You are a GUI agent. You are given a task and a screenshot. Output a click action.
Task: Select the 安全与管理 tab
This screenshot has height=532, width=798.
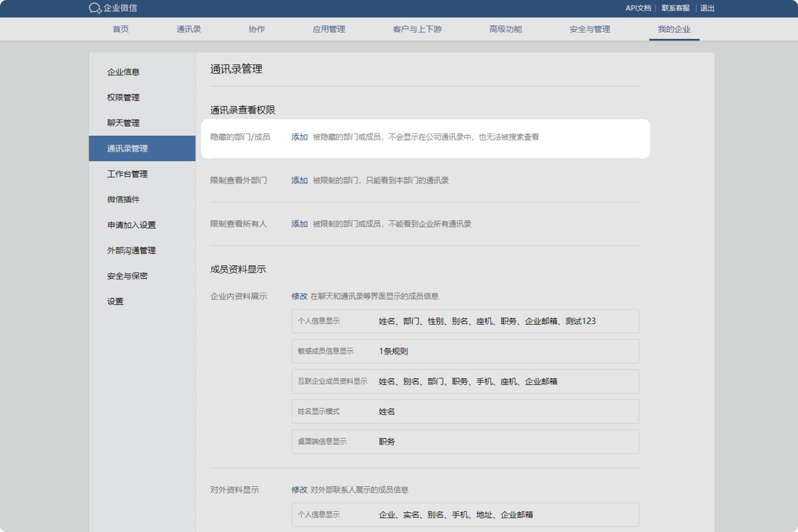[589, 29]
